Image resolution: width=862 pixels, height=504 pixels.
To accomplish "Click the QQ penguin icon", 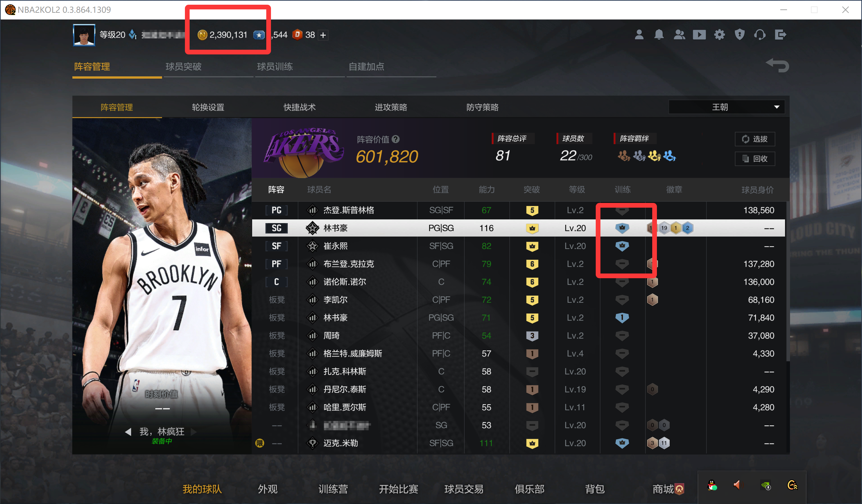I will (712, 485).
